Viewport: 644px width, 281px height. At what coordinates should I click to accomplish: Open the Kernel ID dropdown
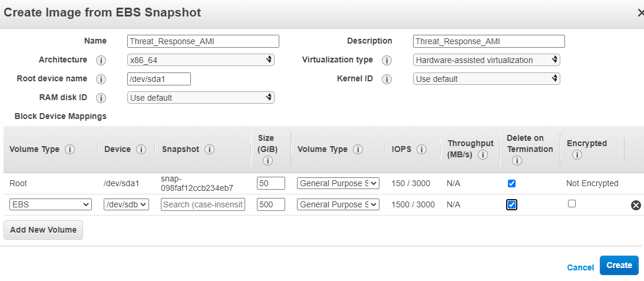(x=486, y=79)
